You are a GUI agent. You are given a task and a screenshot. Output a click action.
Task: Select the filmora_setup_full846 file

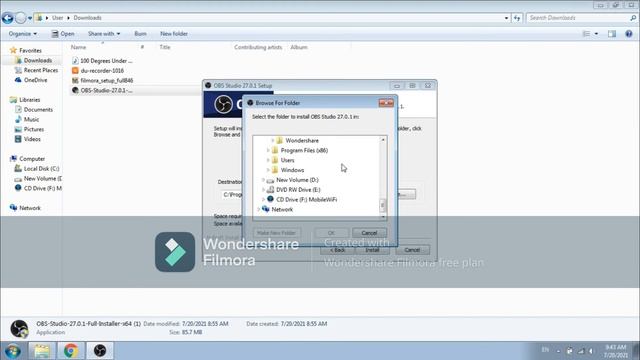pyautogui.click(x=107, y=80)
